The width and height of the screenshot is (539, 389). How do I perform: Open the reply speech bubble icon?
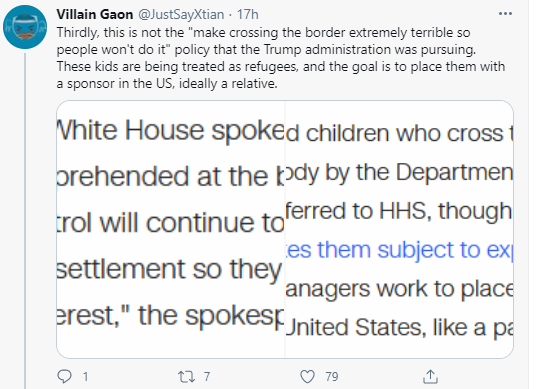coord(64,376)
